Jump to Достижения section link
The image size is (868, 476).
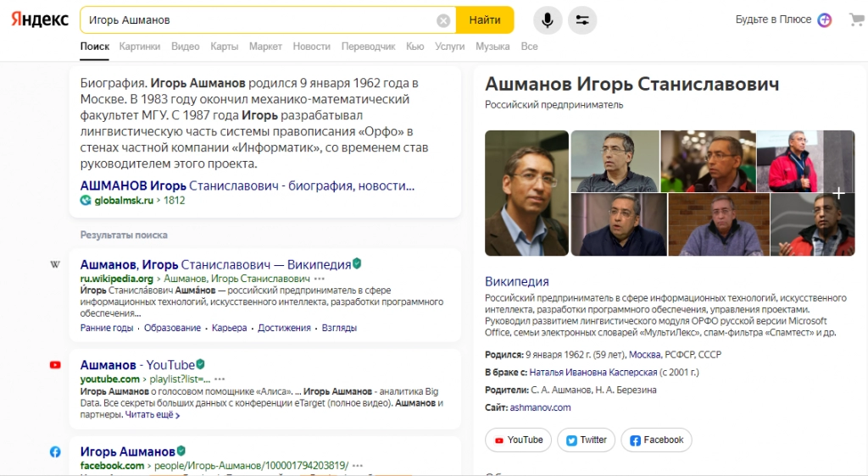[x=284, y=328]
